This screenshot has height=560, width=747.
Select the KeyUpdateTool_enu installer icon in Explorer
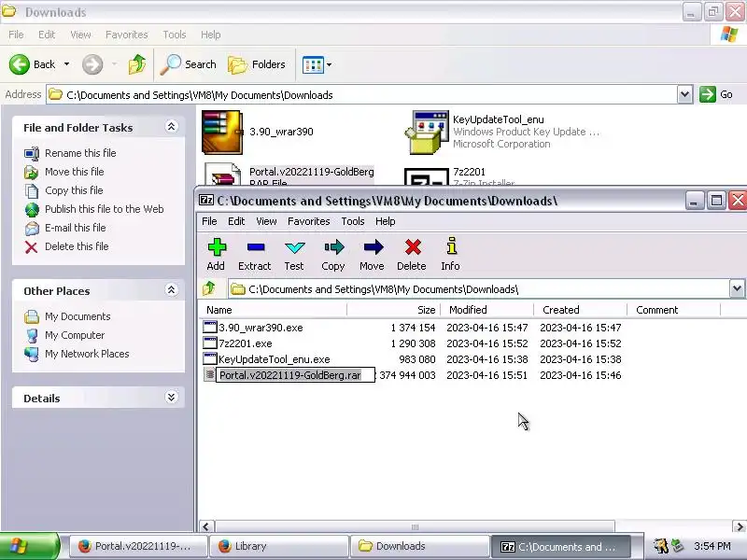pyautogui.click(x=427, y=132)
